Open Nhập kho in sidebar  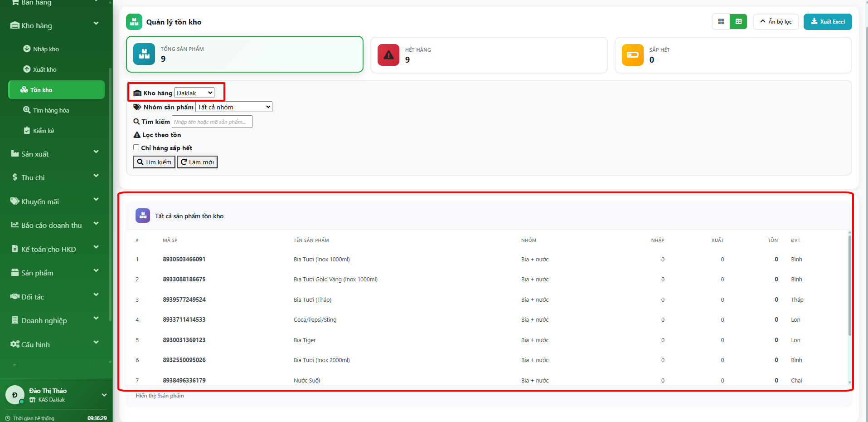point(46,49)
